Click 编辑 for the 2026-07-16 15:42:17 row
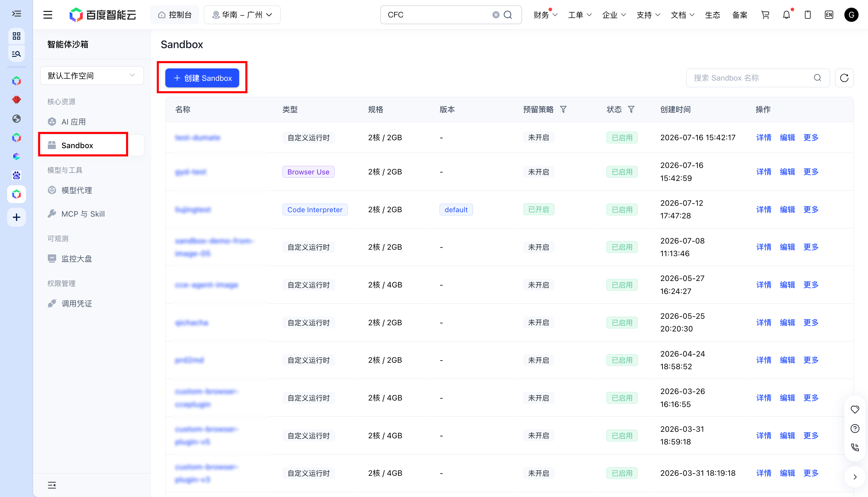 pyautogui.click(x=787, y=137)
